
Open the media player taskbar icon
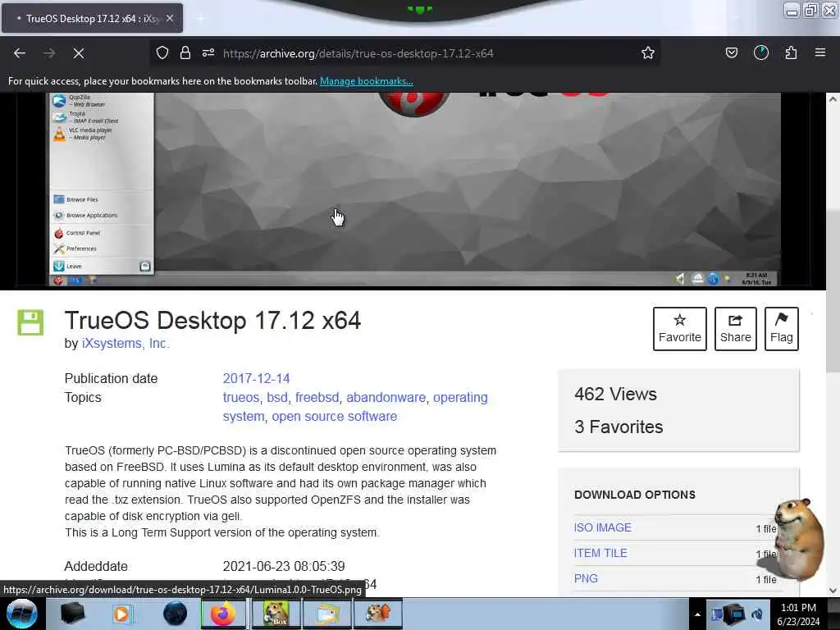[x=122, y=614]
